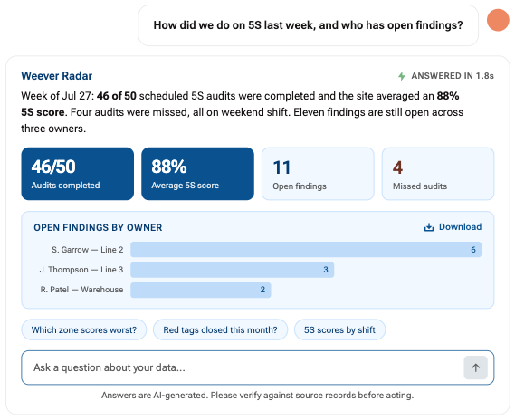Click the R. Patel Warehouse bar
Screen dimensions: 515x420
point(201,290)
